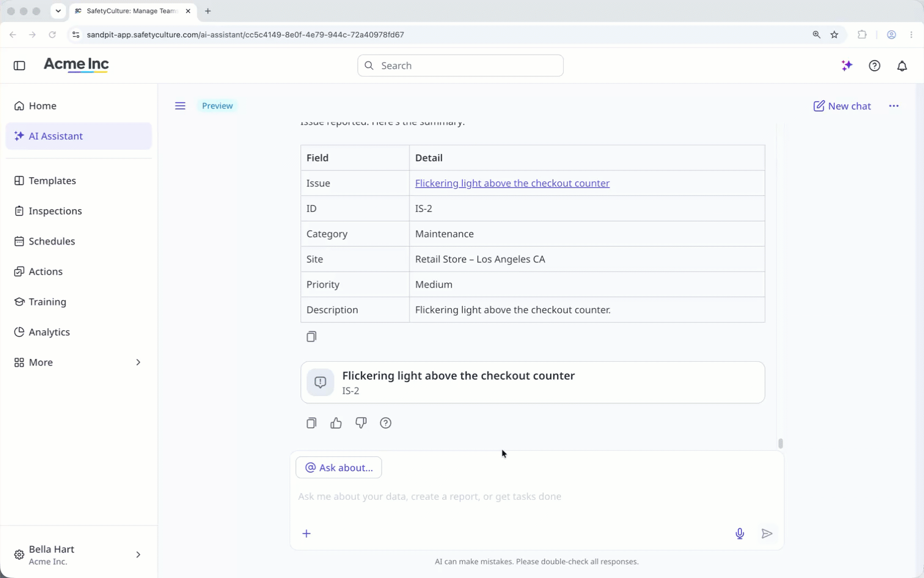Open the three-dot chat options menu
The width and height of the screenshot is (924, 578).
point(894,106)
